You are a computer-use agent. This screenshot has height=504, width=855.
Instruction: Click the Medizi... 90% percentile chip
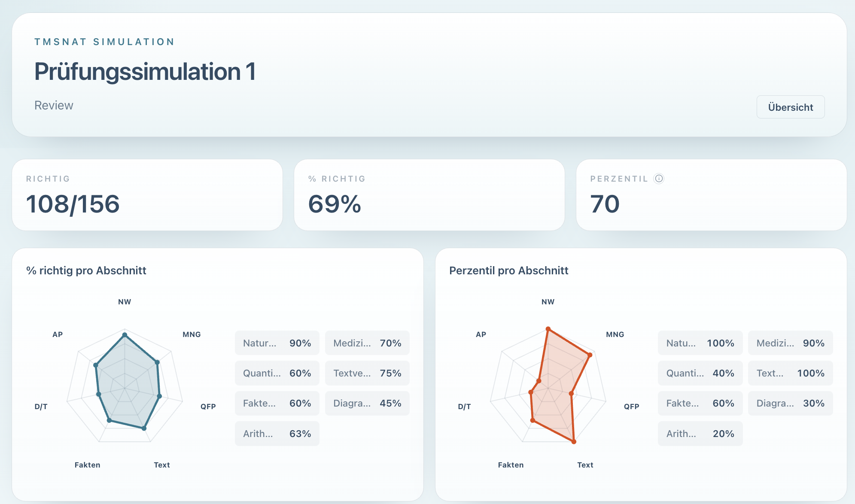point(790,343)
